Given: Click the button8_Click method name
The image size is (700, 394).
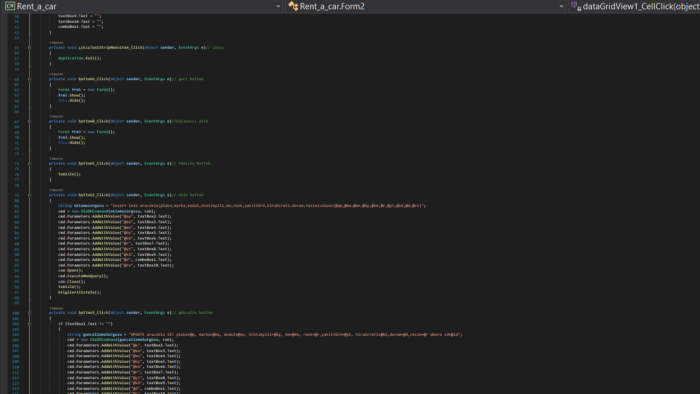Looking at the screenshot, I should (x=93, y=121).
